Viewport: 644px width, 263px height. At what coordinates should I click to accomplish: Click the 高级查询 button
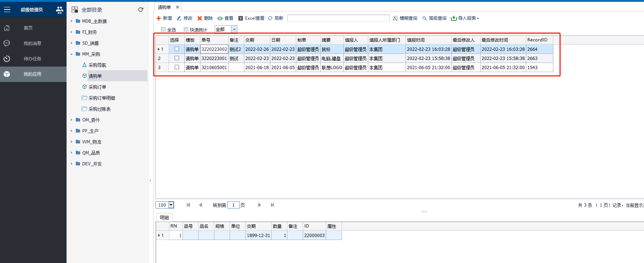434,18
